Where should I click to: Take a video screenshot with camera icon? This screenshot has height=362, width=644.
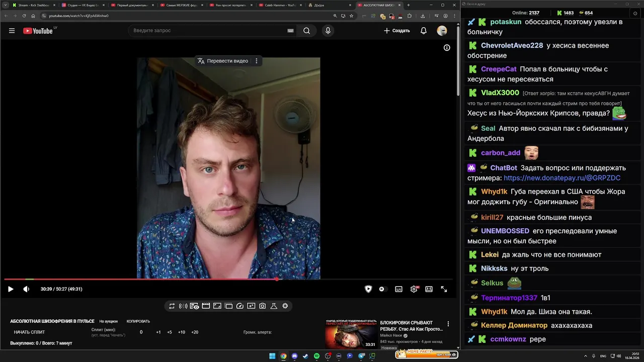263,306
